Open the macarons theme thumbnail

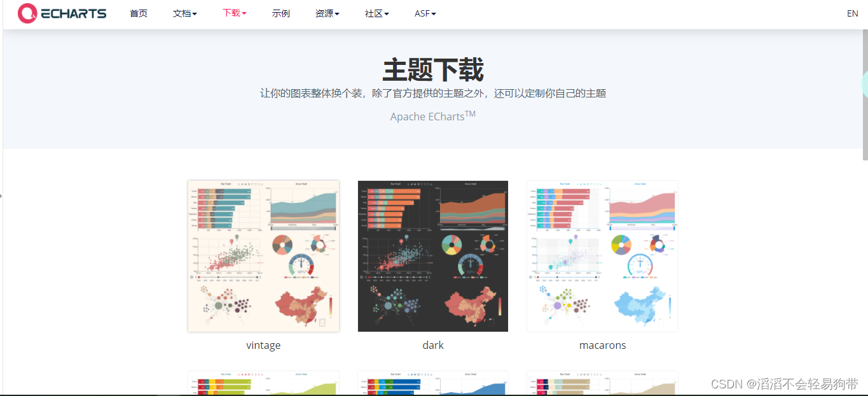click(602, 256)
